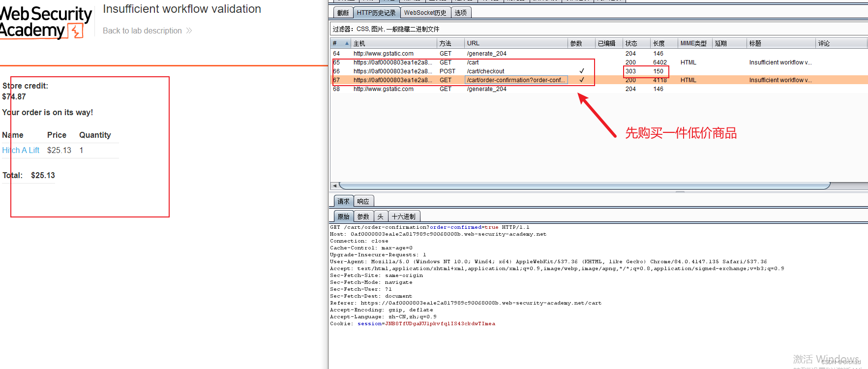Image resolution: width=868 pixels, height=369 pixels.
Task: Sort by the 状态 column header
Action: [636, 43]
